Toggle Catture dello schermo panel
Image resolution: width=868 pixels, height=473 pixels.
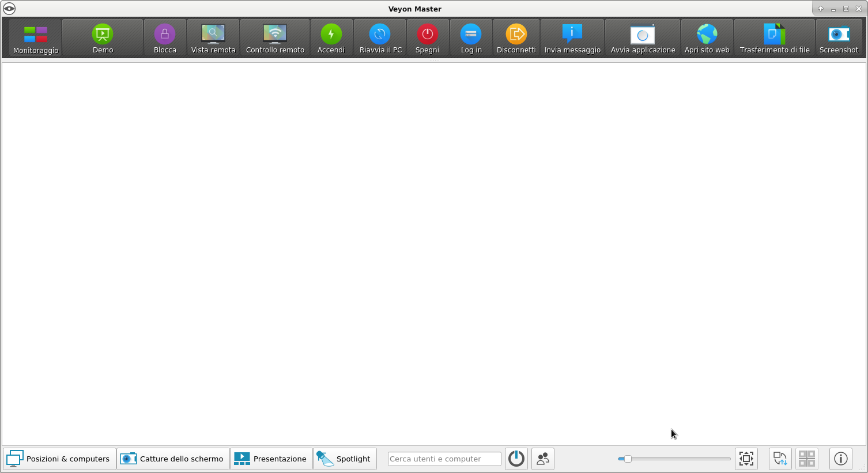click(x=173, y=459)
